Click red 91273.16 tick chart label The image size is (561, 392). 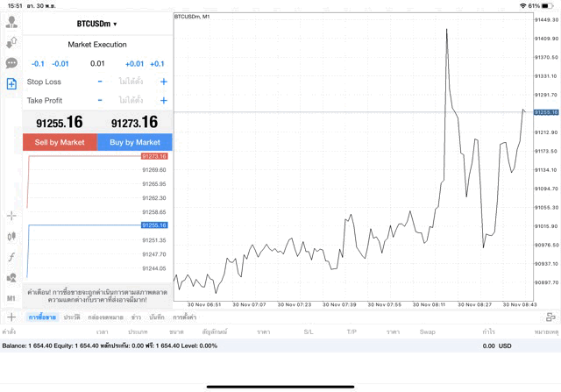tap(154, 156)
